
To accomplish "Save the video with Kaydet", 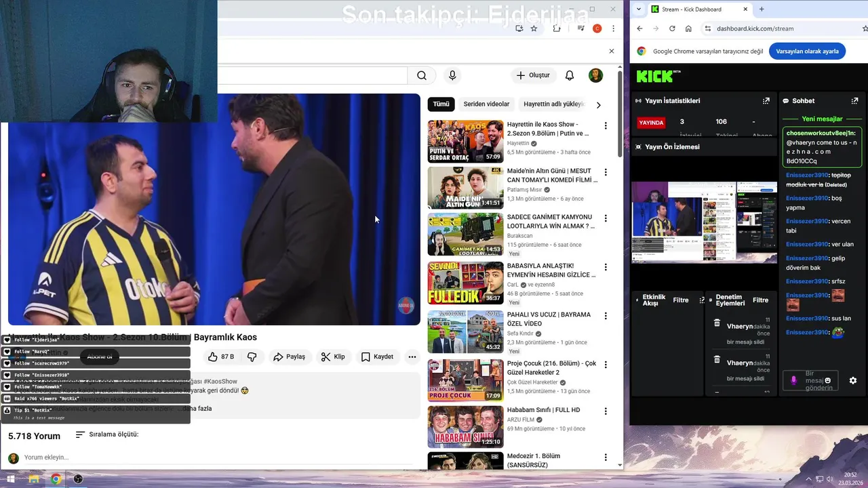I will coord(377,357).
